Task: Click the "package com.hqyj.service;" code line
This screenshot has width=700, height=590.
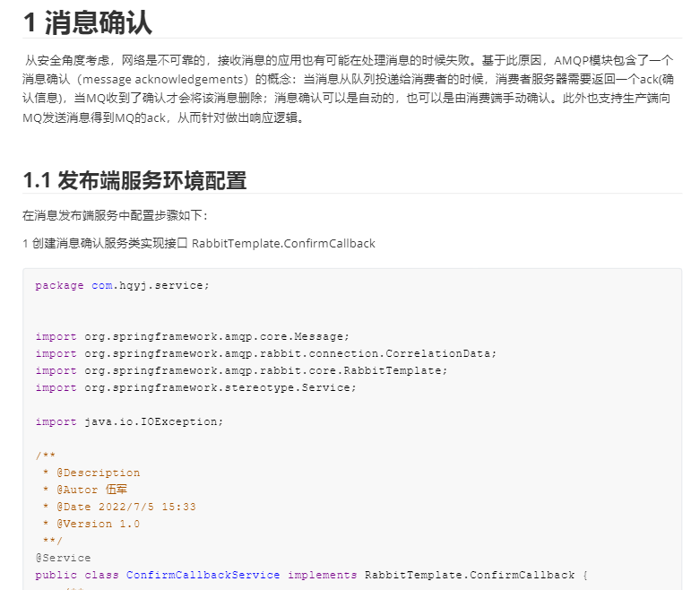Action: pos(122,285)
